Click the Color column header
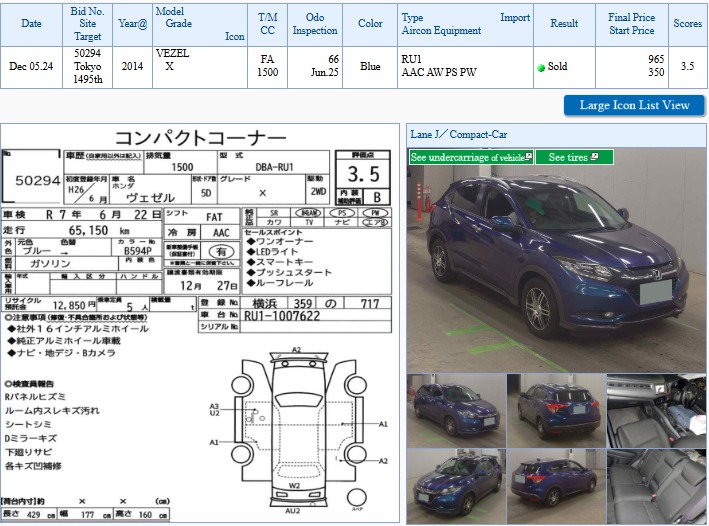Viewport: 709px width, 526px height. pos(370,24)
